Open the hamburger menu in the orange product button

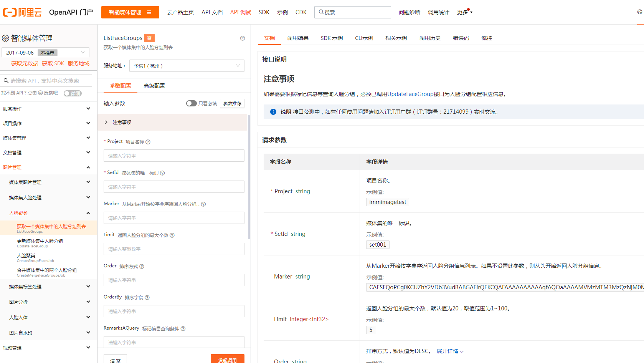(x=149, y=12)
